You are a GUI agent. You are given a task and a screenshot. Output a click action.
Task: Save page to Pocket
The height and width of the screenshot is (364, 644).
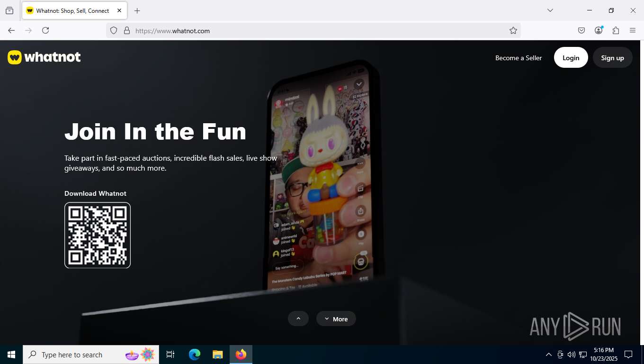pos(581,30)
